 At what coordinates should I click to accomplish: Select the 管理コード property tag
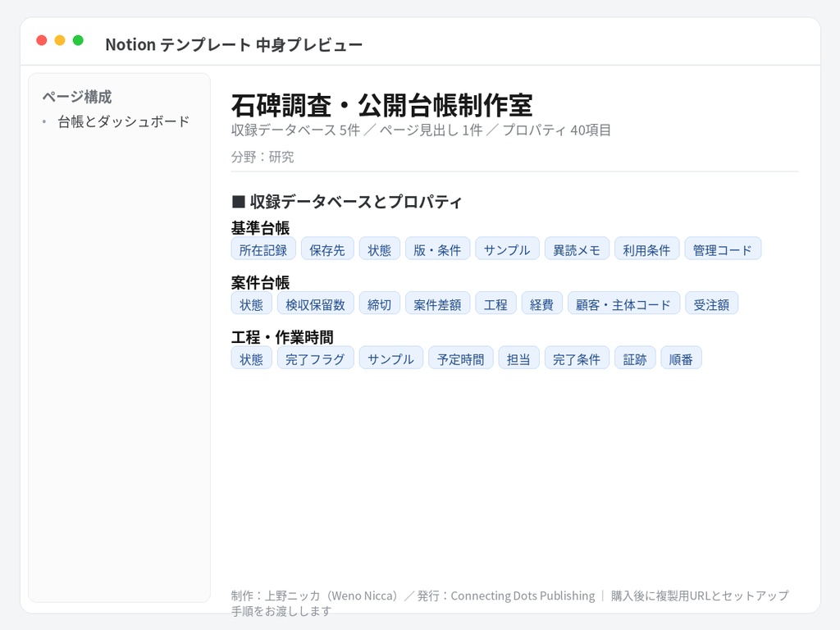[723, 249]
